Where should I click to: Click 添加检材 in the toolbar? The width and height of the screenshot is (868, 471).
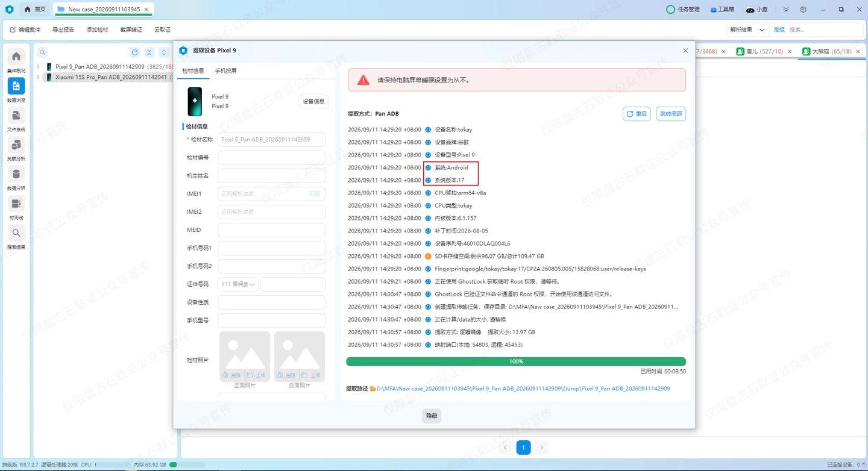97,30
